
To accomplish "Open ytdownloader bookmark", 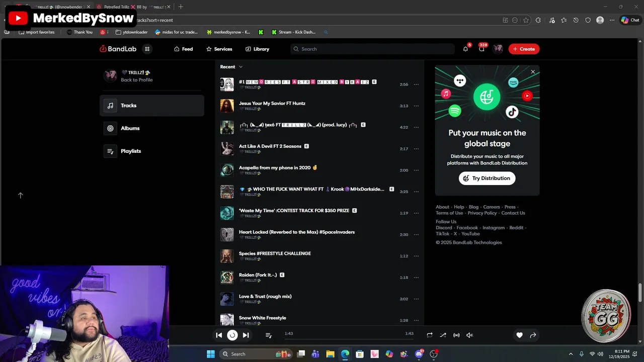I will (131, 32).
